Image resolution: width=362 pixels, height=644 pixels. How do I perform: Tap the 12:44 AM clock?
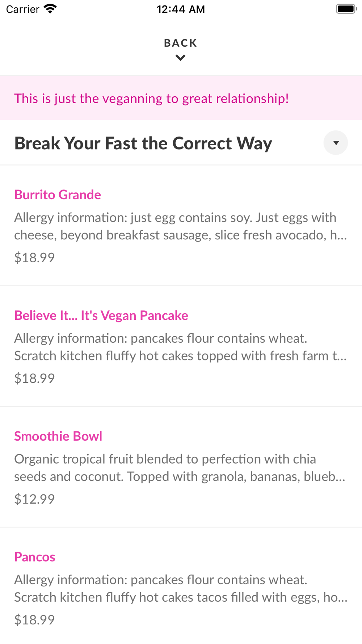(x=181, y=9)
